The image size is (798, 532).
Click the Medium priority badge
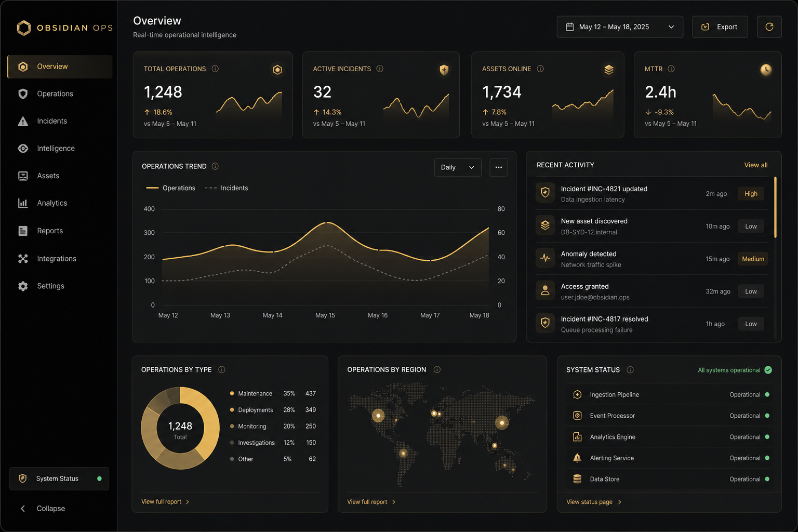coord(753,259)
